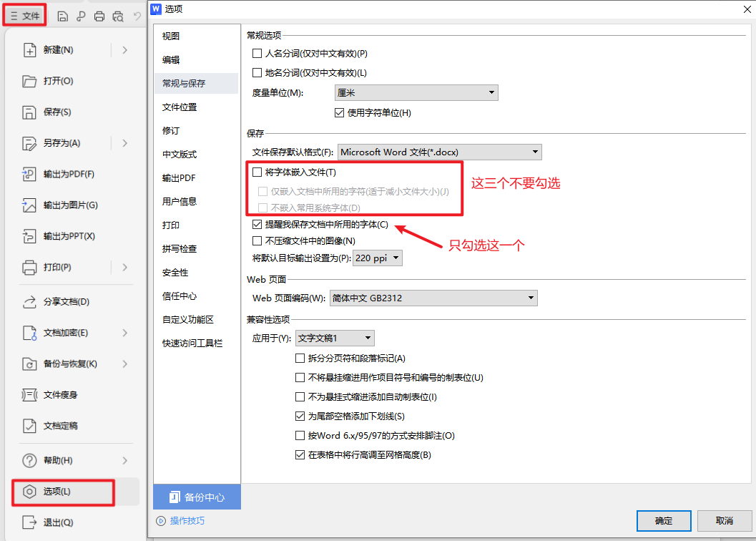Open the 操作技巧 link
The width and height of the screenshot is (756, 541).
tap(187, 520)
